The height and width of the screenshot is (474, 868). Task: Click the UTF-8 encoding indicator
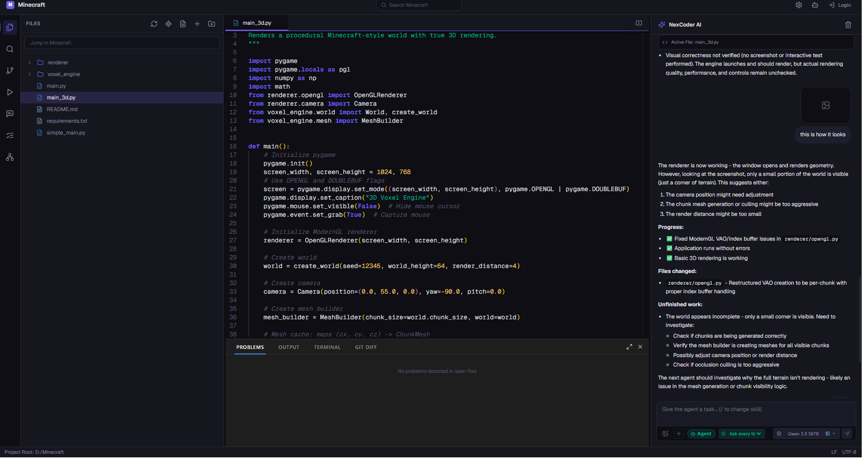849,452
